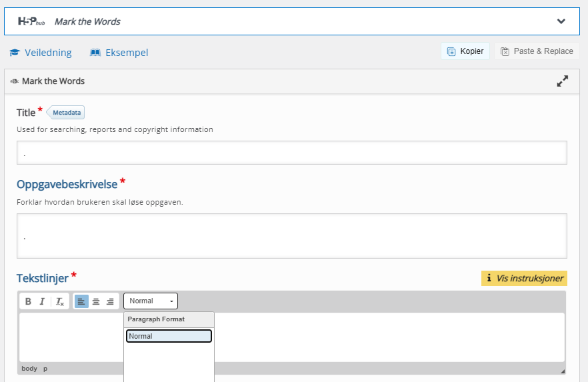Expand Mark the Words editor to fullscreen
The width and height of the screenshot is (588, 382).
click(562, 81)
